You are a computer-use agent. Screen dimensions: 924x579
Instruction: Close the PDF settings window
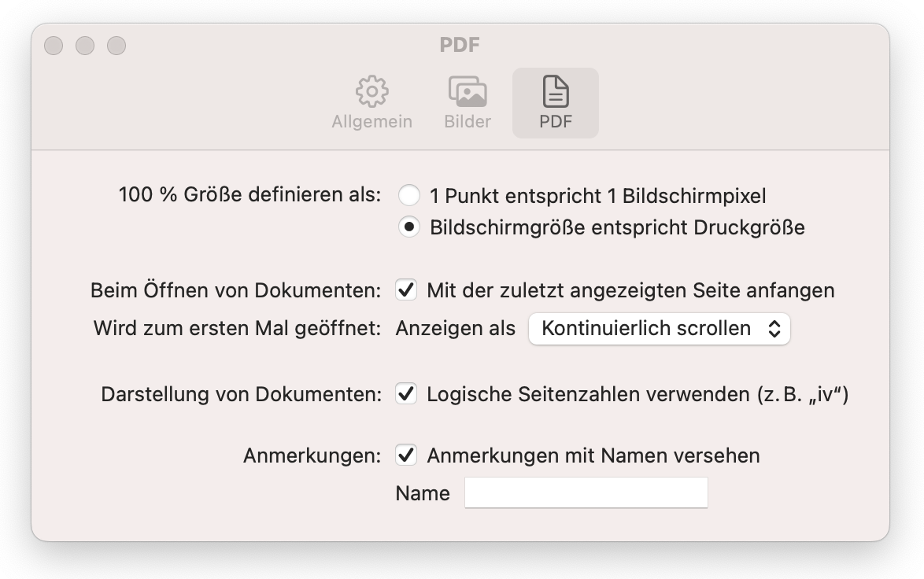coord(54,46)
